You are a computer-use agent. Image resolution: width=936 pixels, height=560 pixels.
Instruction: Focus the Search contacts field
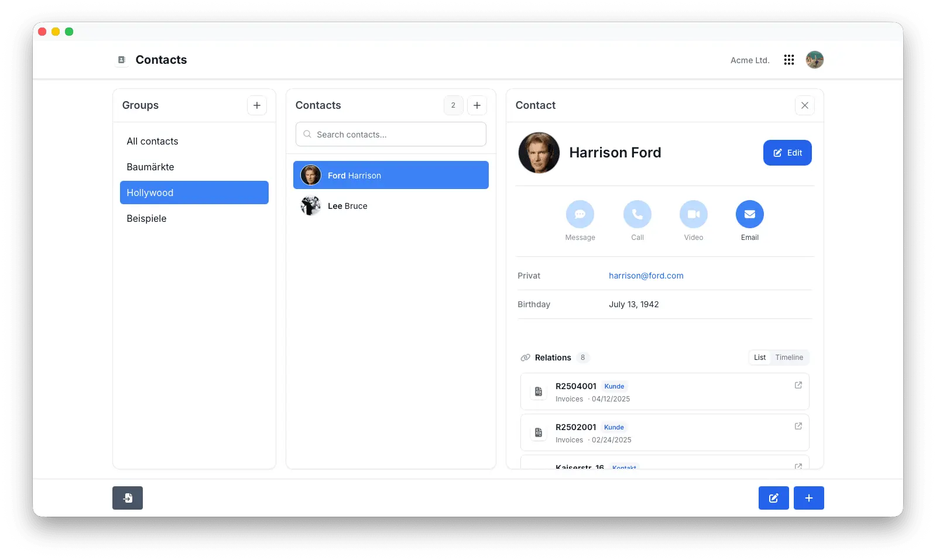391,134
